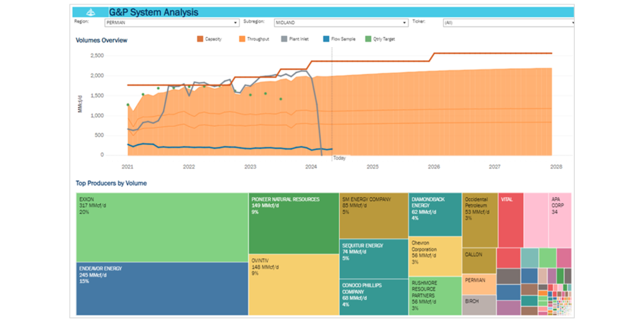
Task: Click the Region field label
Action: 81,21
